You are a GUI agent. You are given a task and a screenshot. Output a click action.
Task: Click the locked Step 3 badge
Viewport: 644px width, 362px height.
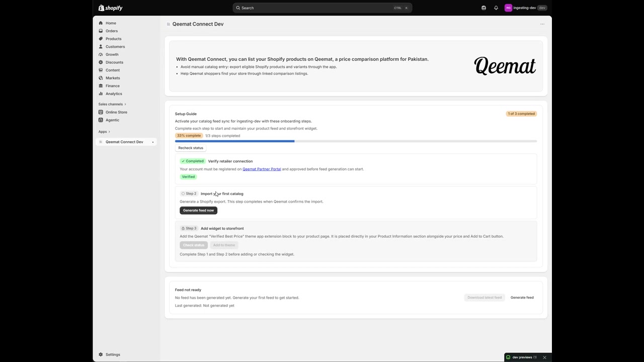(189, 228)
